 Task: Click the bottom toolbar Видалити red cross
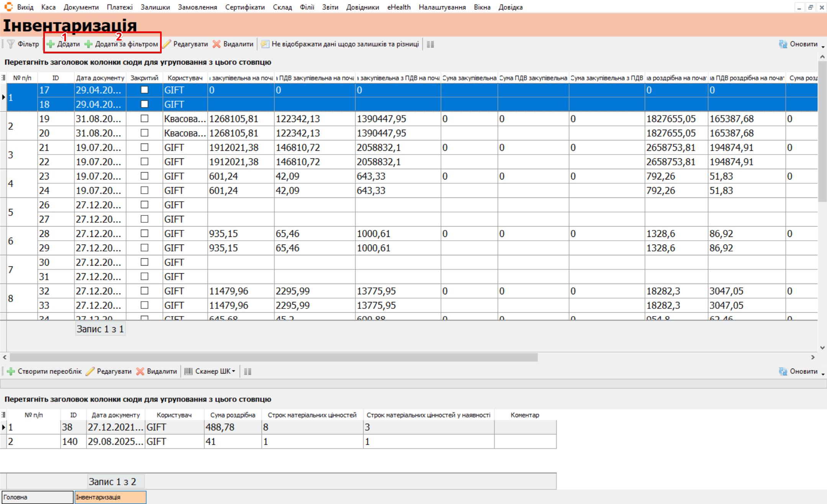click(157, 371)
